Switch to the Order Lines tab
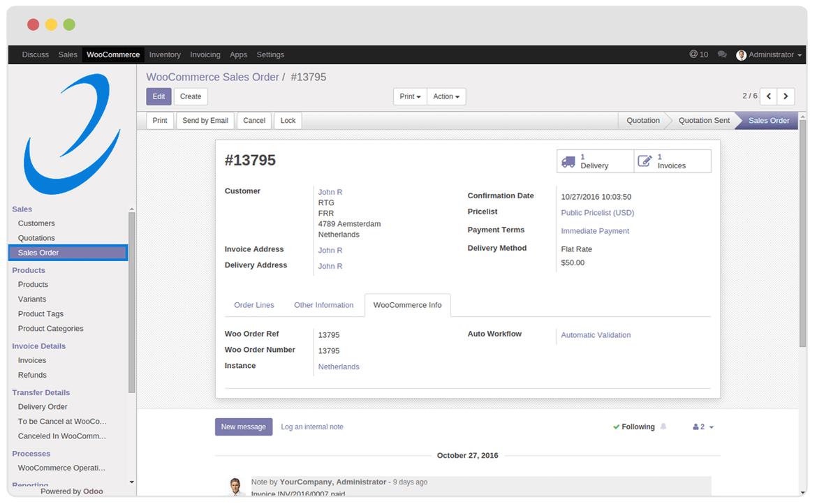 pyautogui.click(x=253, y=305)
